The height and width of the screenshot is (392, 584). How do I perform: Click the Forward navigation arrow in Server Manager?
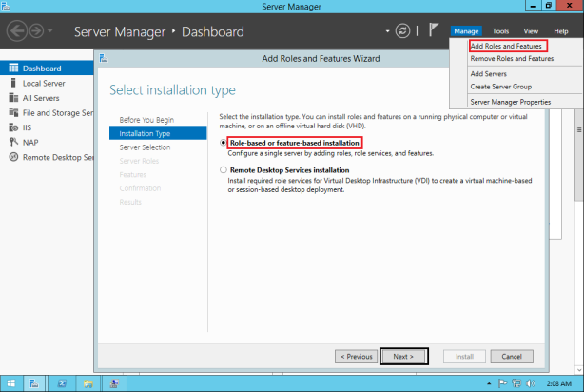click(x=36, y=31)
